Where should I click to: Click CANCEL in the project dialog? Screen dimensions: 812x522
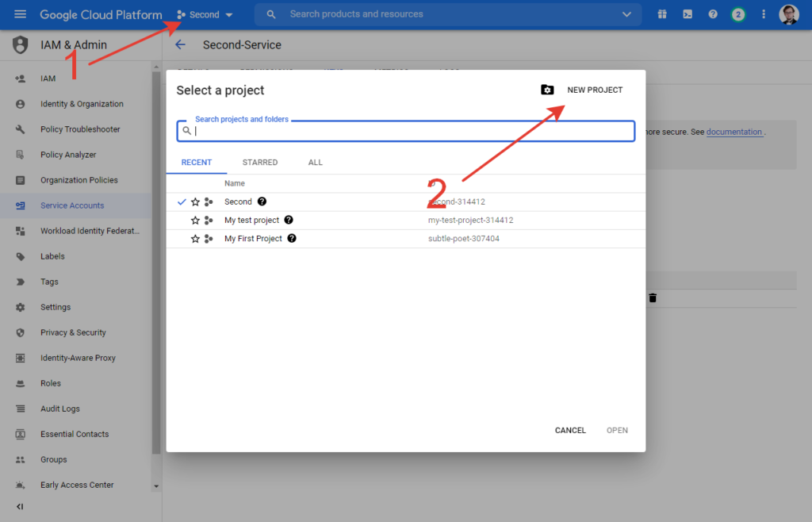coord(570,431)
